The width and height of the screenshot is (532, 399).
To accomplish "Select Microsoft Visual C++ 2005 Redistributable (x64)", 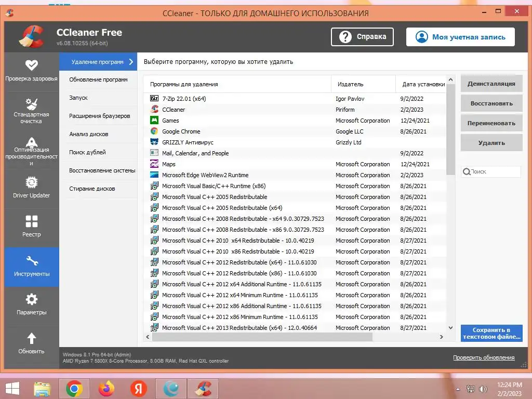I will point(295,208).
